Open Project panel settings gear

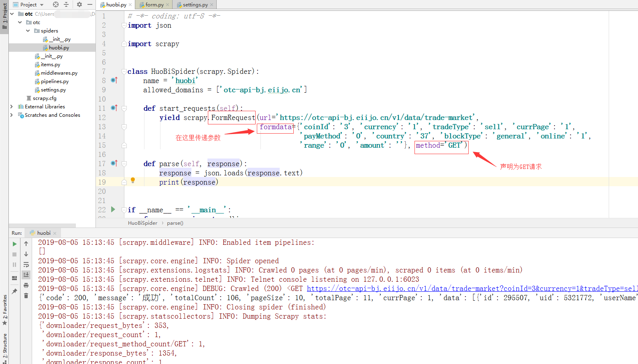[79, 4]
